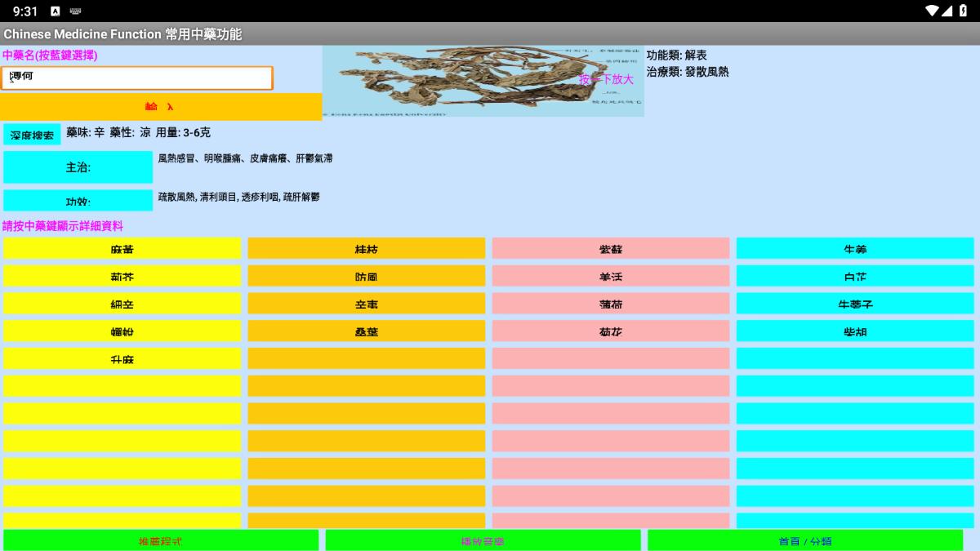The width and height of the screenshot is (980, 551).
Task: Select the herb 薄荷
Action: click(x=611, y=304)
